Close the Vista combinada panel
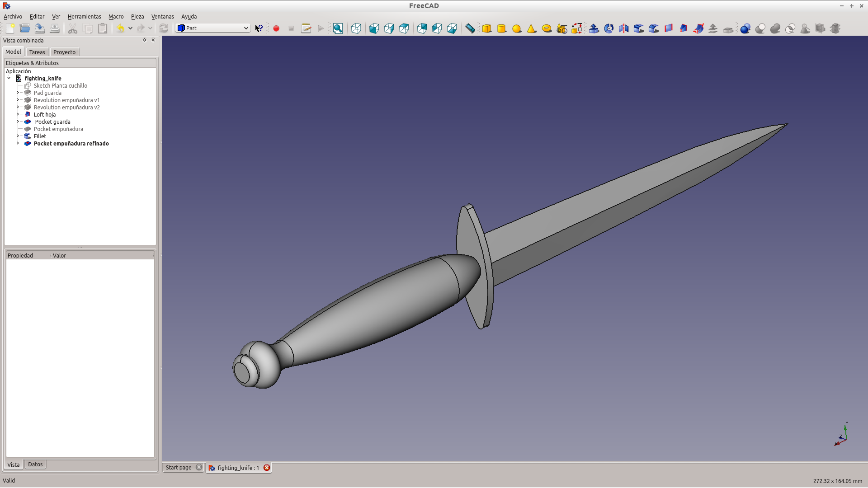 click(x=153, y=40)
